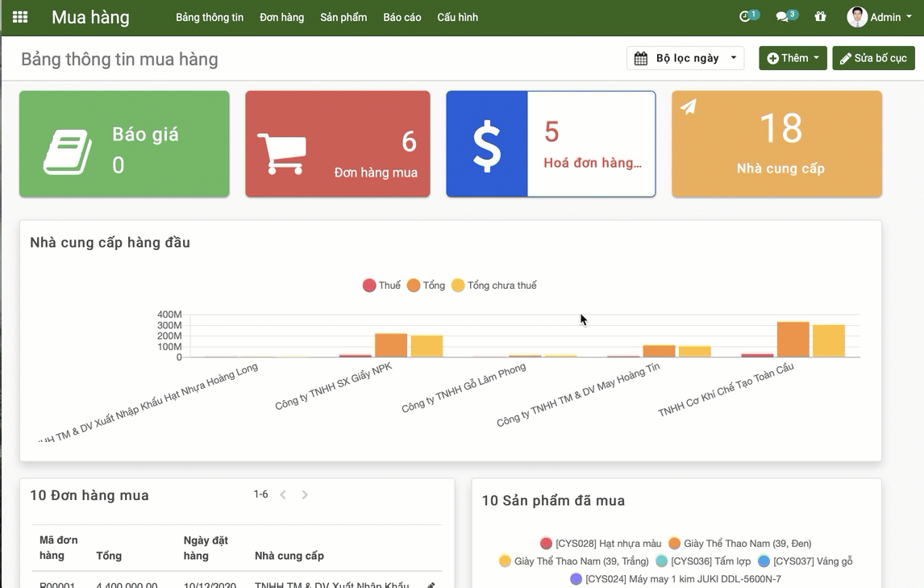
Task: Sort by Ngày đặt hàng column header
Action: [206, 548]
